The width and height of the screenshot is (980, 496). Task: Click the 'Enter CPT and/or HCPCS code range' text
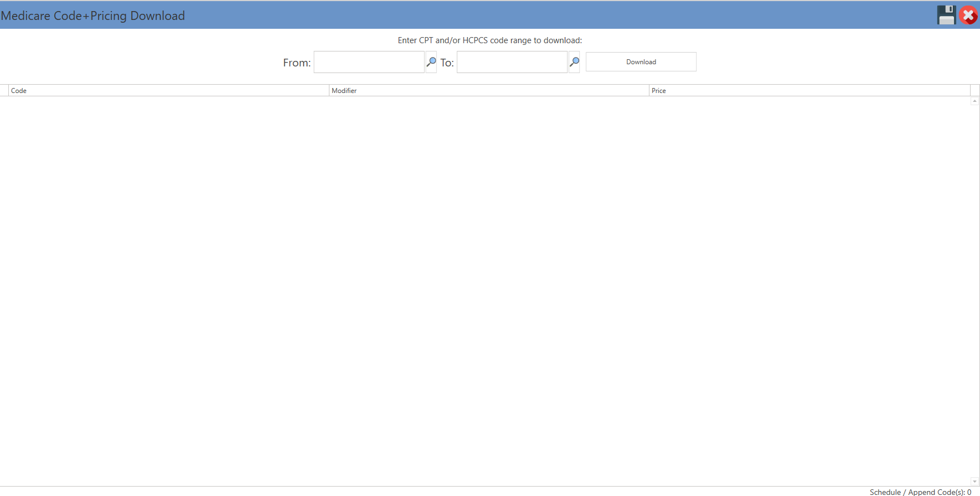(x=489, y=40)
